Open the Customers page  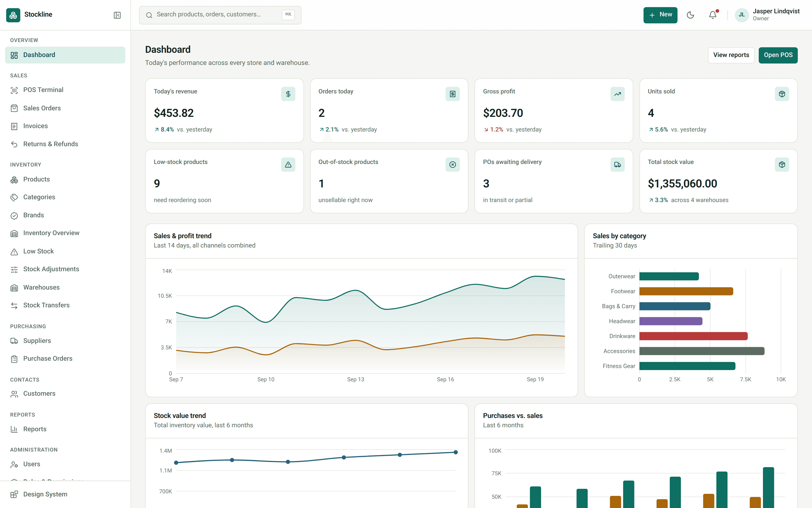65,394
